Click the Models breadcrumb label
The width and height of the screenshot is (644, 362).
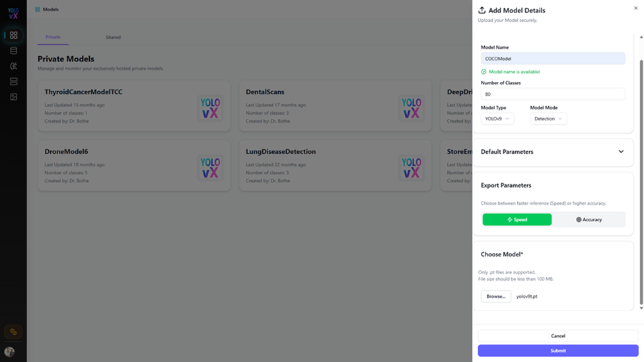[x=50, y=9]
